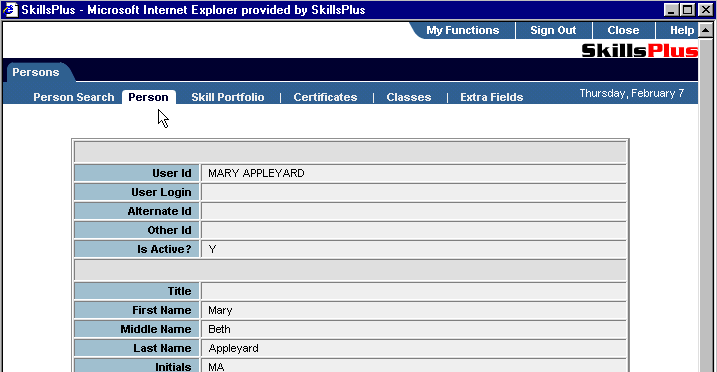Click the SkillsPlus logo
The image size is (717, 372).
tap(639, 50)
